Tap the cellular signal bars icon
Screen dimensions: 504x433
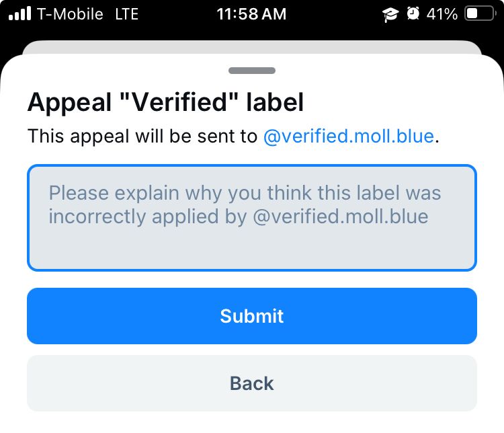(x=20, y=14)
